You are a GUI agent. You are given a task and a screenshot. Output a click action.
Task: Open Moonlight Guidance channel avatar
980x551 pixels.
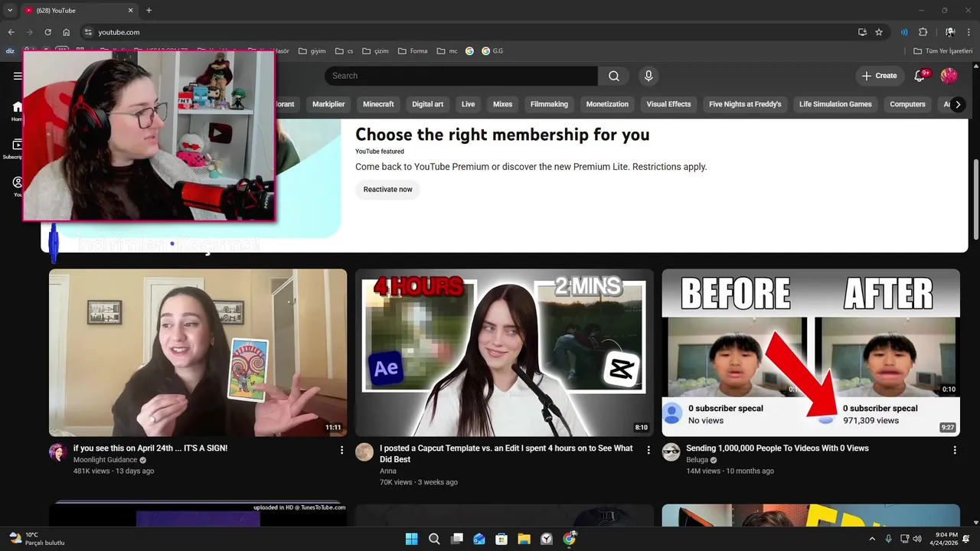tap(58, 452)
